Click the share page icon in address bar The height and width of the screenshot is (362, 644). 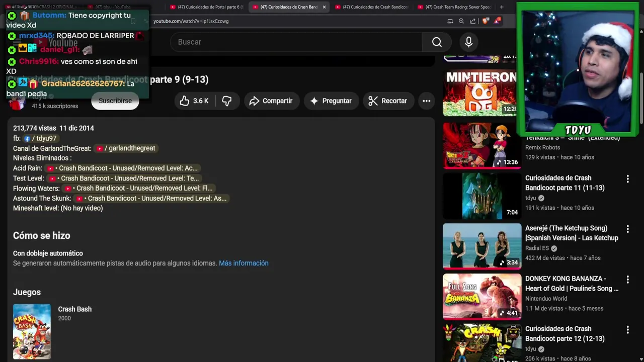[x=473, y=21]
